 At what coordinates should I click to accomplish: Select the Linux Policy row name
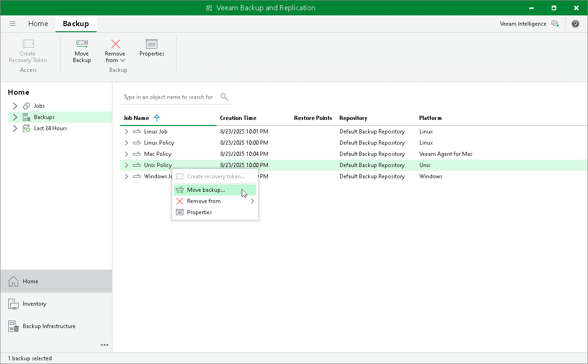pyautogui.click(x=159, y=143)
